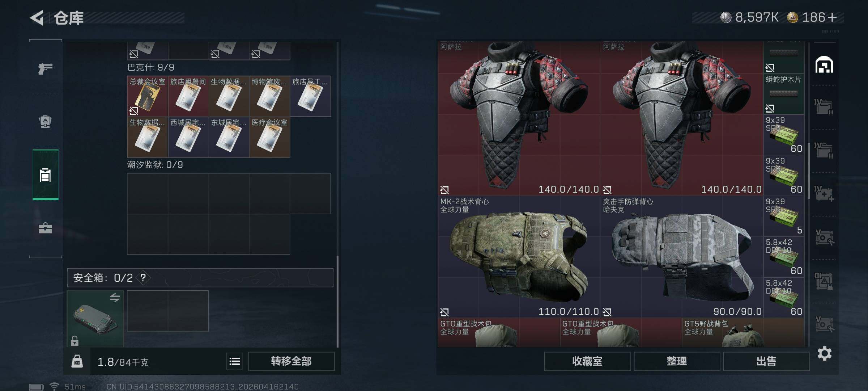This screenshot has height=391, width=868.
Task: Toggle the list view icon beside 转移全部
Action: pyautogui.click(x=235, y=361)
